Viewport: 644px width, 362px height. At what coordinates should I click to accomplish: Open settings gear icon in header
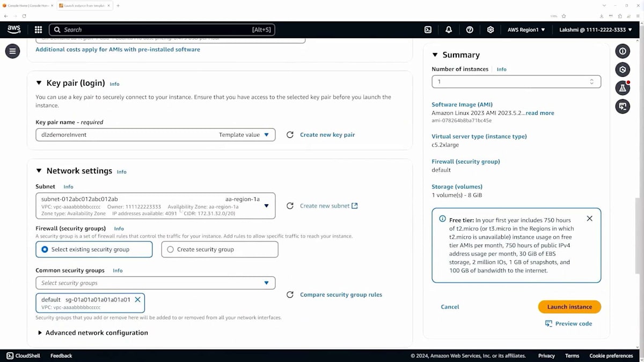[x=491, y=30]
